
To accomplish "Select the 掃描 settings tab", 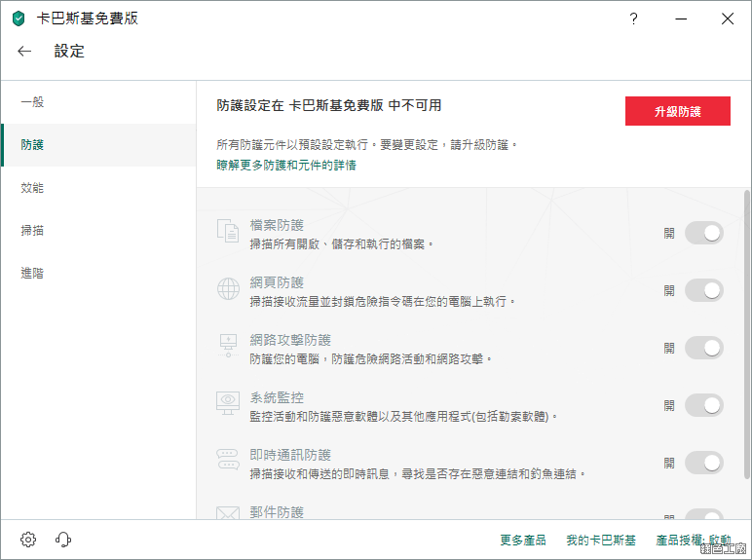I will [98, 230].
